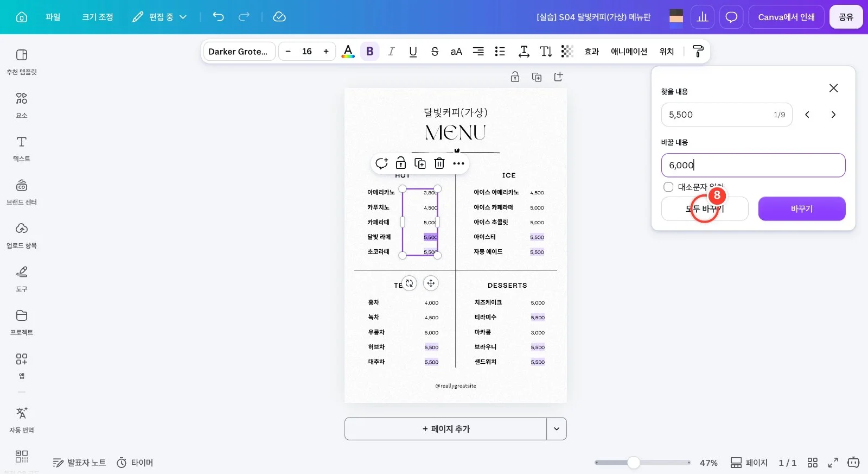Image resolution: width=868 pixels, height=474 pixels.
Task: Enable the match case checkbox
Action: tap(668, 187)
